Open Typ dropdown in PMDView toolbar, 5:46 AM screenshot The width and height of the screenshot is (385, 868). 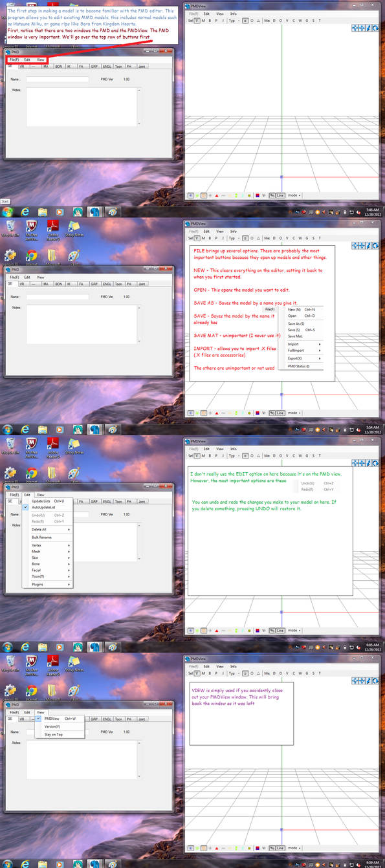(x=233, y=21)
